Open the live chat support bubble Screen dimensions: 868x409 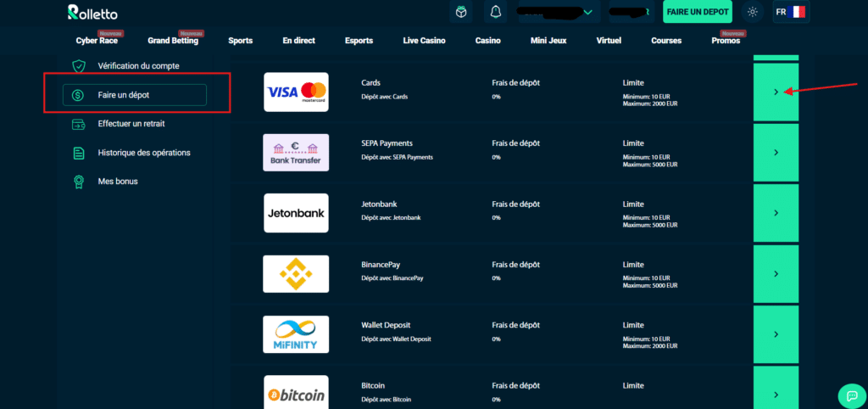(852, 395)
